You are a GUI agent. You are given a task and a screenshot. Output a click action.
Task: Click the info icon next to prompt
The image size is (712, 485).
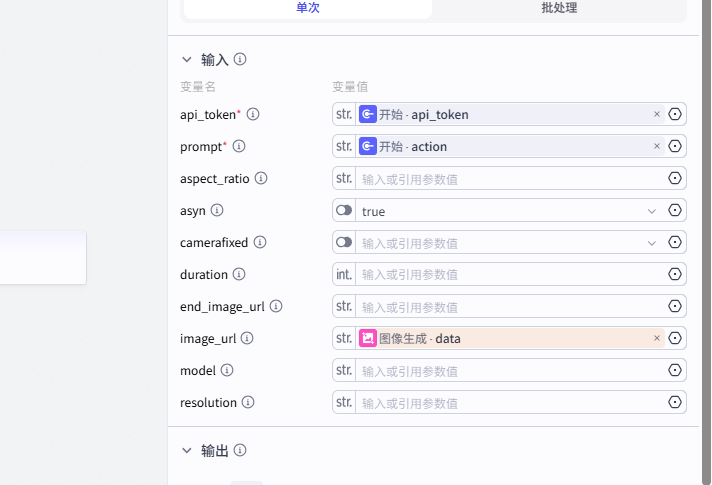[239, 147]
